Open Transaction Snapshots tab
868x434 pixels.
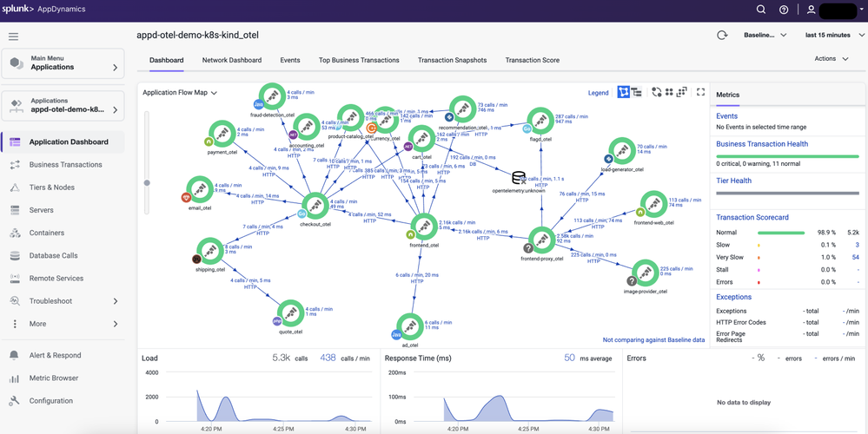coord(453,60)
